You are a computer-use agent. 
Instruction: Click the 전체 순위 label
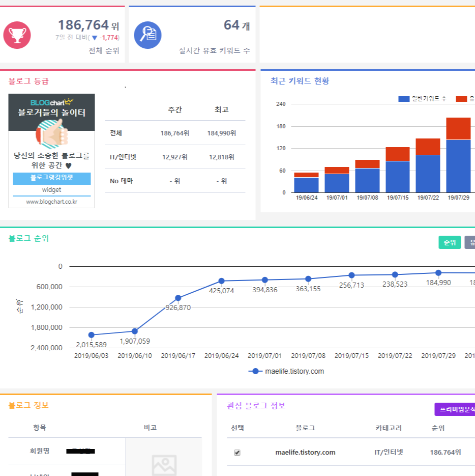[104, 50]
